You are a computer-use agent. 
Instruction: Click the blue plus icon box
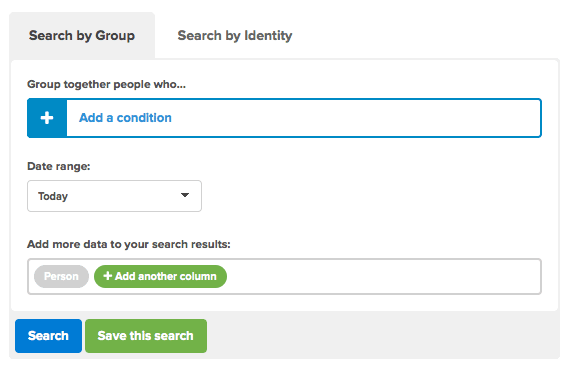click(x=47, y=118)
